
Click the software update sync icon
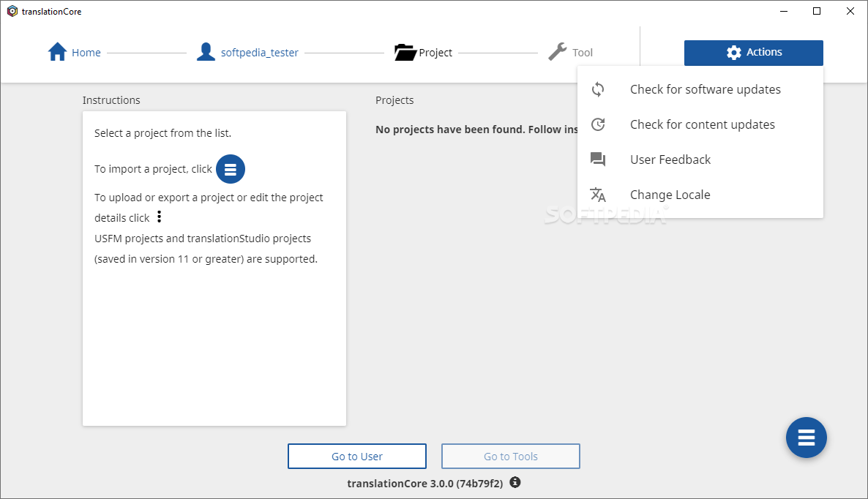pyautogui.click(x=598, y=89)
